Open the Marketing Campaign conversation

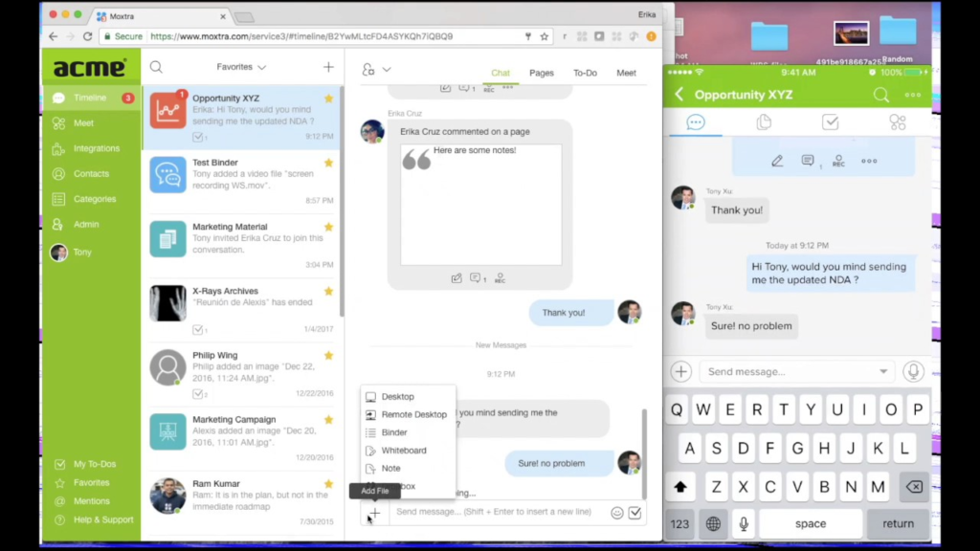point(241,438)
